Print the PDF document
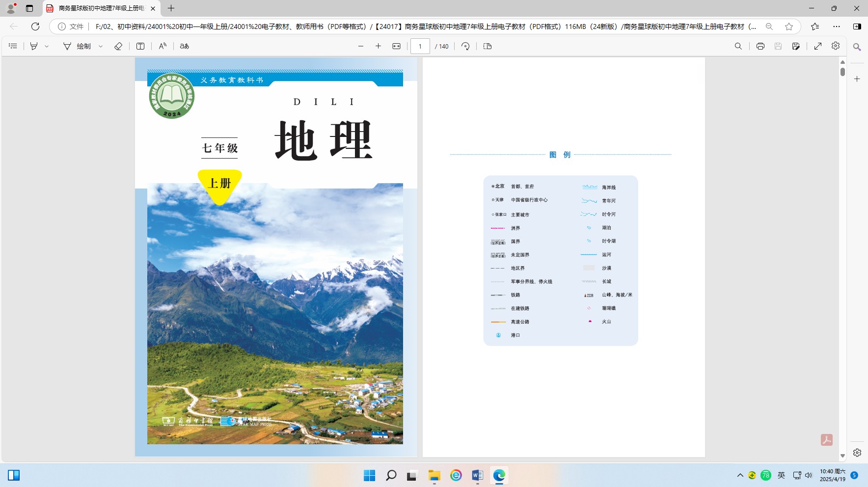868x487 pixels. click(760, 46)
